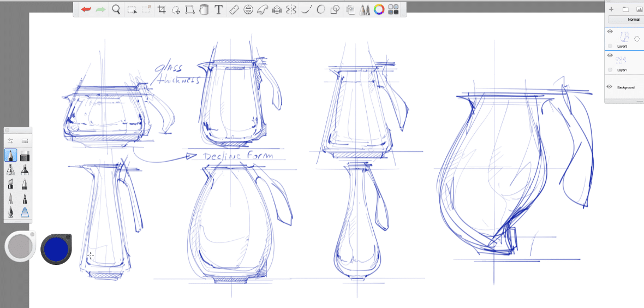Screen dimensions: 644x308
Task: Open brush properties sliders icon
Action: tap(11, 141)
